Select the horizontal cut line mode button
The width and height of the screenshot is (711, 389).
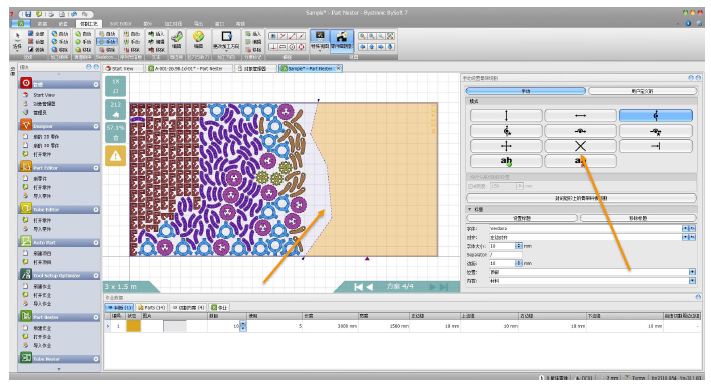580,116
